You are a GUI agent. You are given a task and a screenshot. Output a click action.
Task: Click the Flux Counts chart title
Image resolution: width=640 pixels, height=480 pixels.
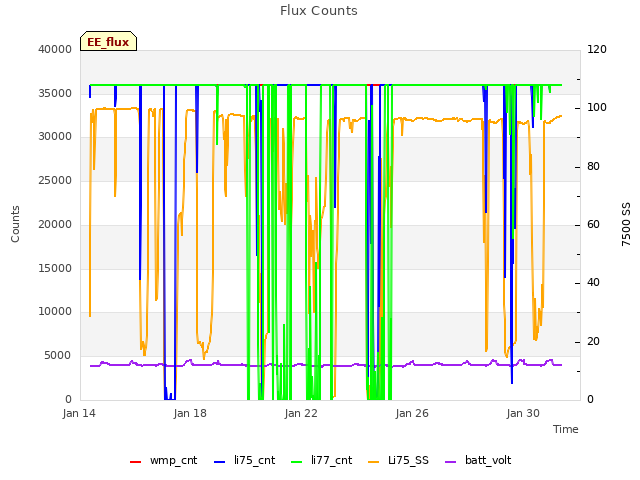pyautogui.click(x=318, y=11)
